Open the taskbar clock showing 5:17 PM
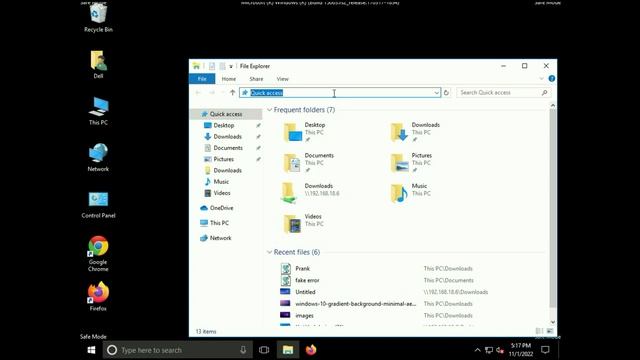 (521, 350)
